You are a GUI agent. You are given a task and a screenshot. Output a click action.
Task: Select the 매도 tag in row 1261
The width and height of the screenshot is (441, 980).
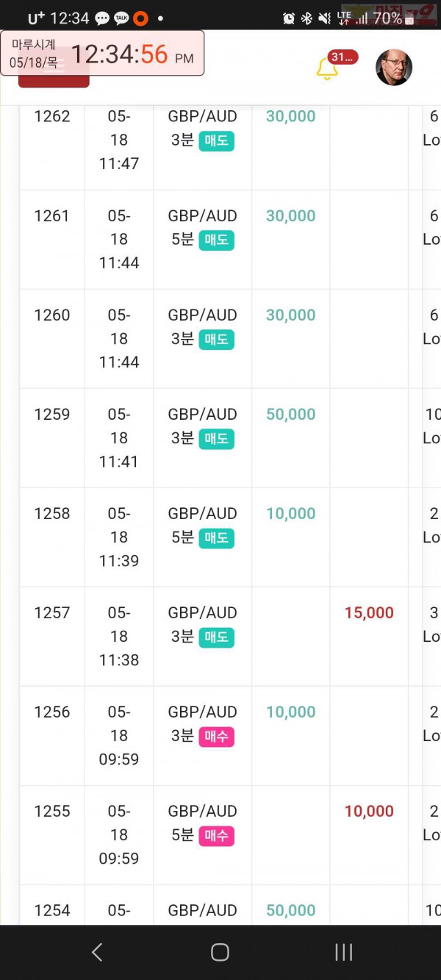coord(216,240)
